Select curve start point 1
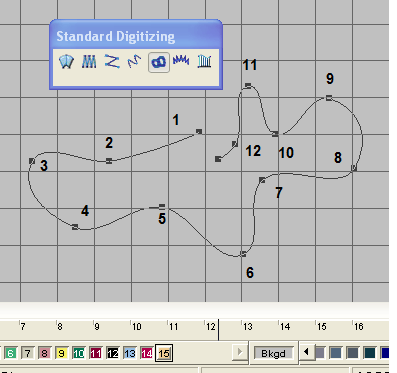The width and height of the screenshot is (397, 373). coord(199,132)
